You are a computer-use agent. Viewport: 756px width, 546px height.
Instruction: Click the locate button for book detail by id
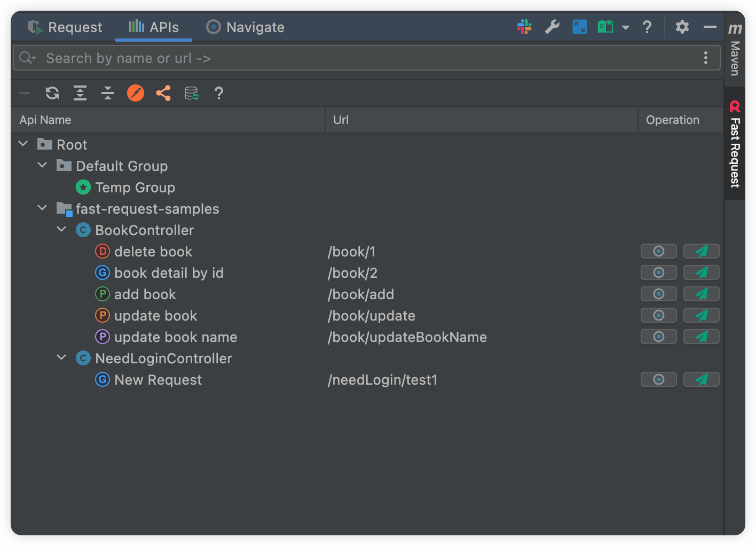pos(659,272)
